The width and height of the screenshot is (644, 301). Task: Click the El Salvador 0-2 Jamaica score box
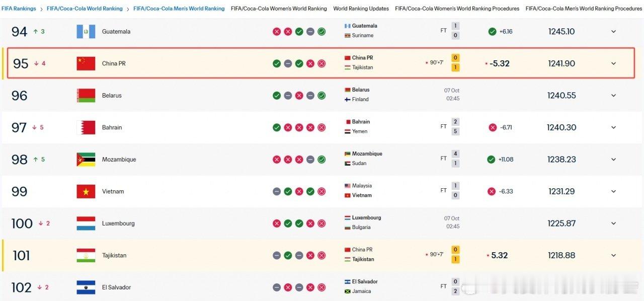pos(455,286)
